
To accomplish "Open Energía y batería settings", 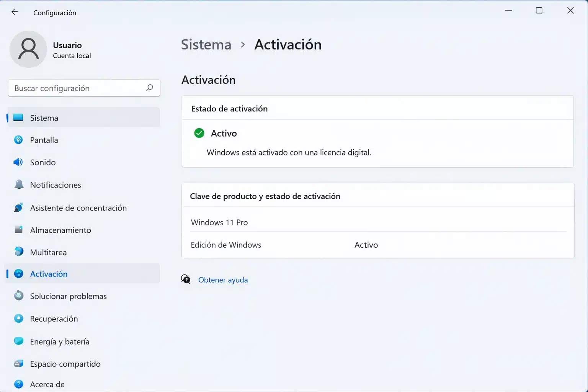I will click(83, 341).
